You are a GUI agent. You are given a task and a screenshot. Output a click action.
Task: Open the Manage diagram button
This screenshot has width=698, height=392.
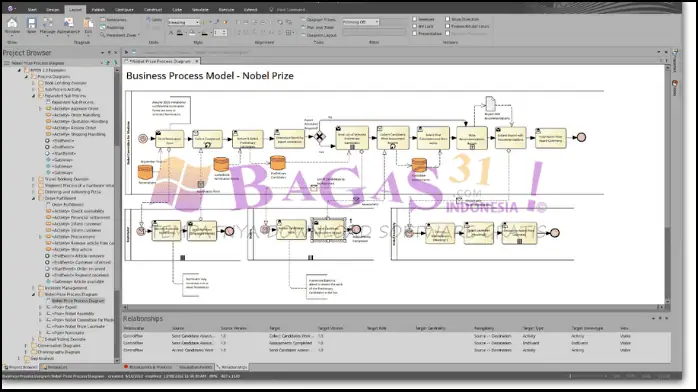coord(48,26)
